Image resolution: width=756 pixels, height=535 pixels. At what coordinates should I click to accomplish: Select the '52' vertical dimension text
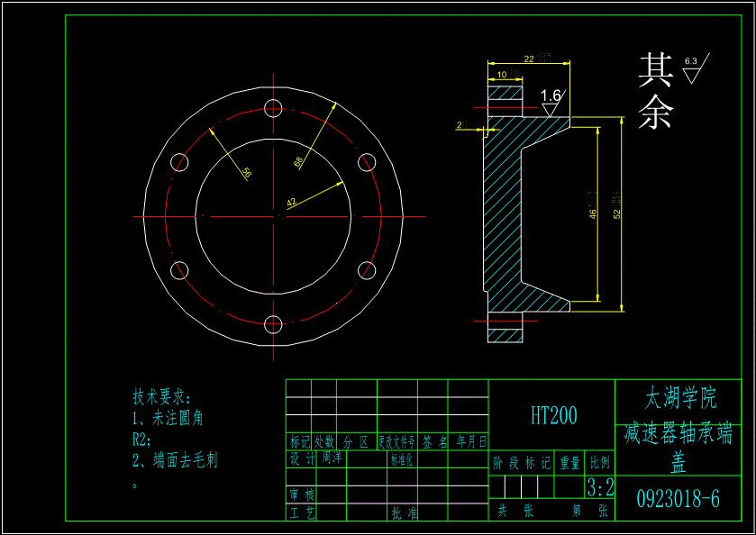coord(617,213)
